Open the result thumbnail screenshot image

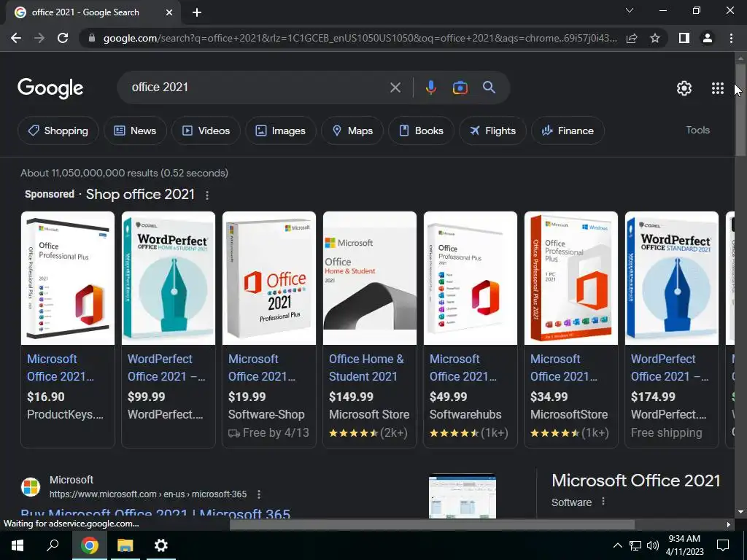(462, 496)
